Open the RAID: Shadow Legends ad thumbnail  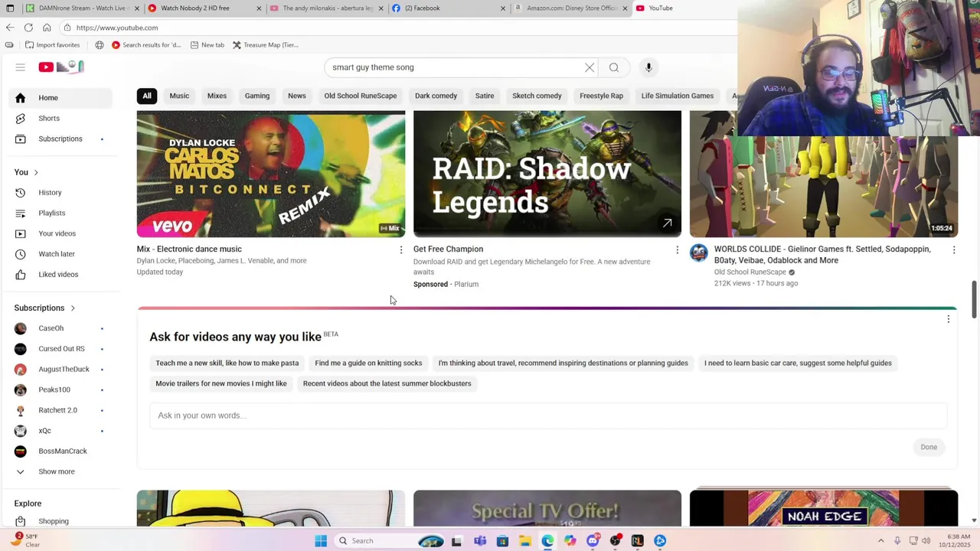pyautogui.click(x=547, y=174)
